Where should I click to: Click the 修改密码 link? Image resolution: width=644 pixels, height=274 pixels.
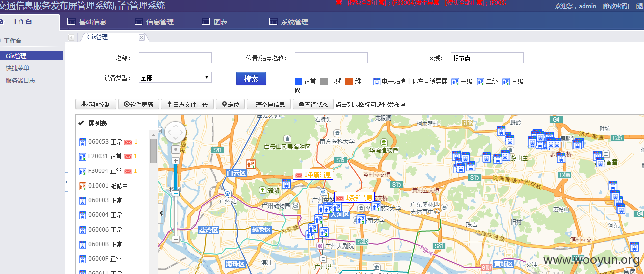pos(616,6)
